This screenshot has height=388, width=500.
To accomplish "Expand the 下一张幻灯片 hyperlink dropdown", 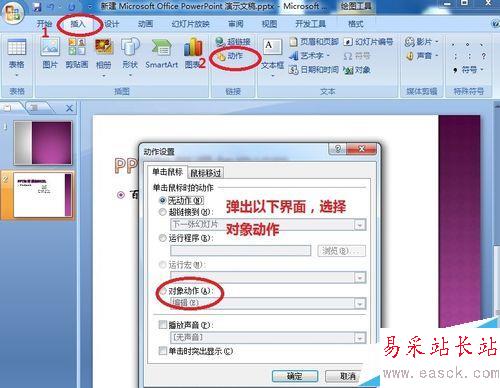I will [x=360, y=225].
